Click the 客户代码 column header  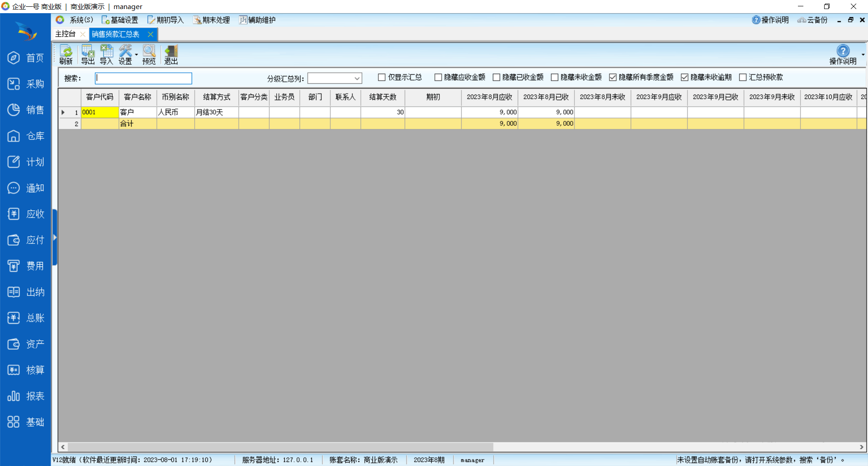tap(99, 97)
